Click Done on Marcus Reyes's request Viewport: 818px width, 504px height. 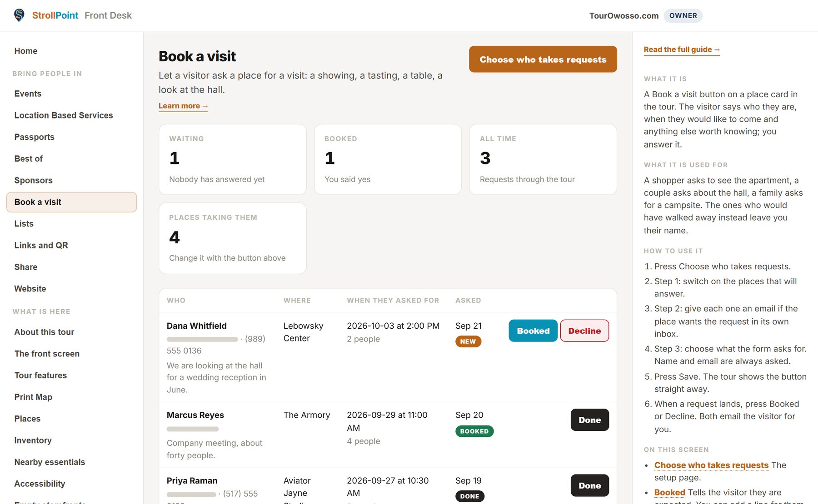click(590, 420)
